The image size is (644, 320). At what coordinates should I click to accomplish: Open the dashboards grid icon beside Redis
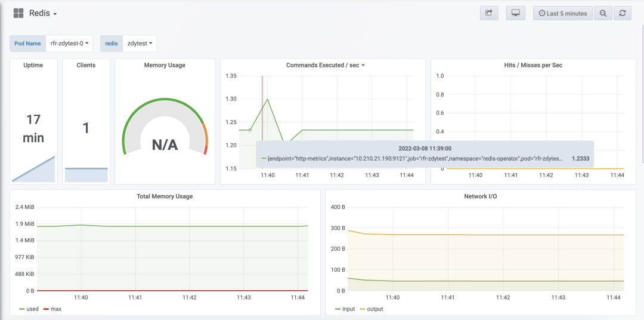18,13
